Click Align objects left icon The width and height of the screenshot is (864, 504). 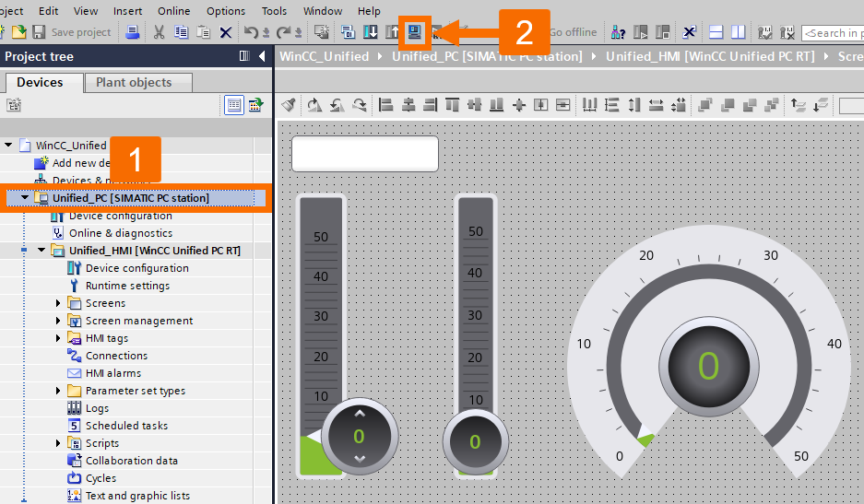coord(385,105)
